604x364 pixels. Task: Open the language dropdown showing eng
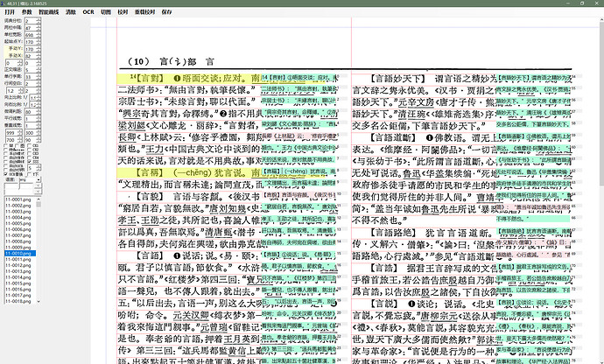pyautogui.click(x=39, y=180)
